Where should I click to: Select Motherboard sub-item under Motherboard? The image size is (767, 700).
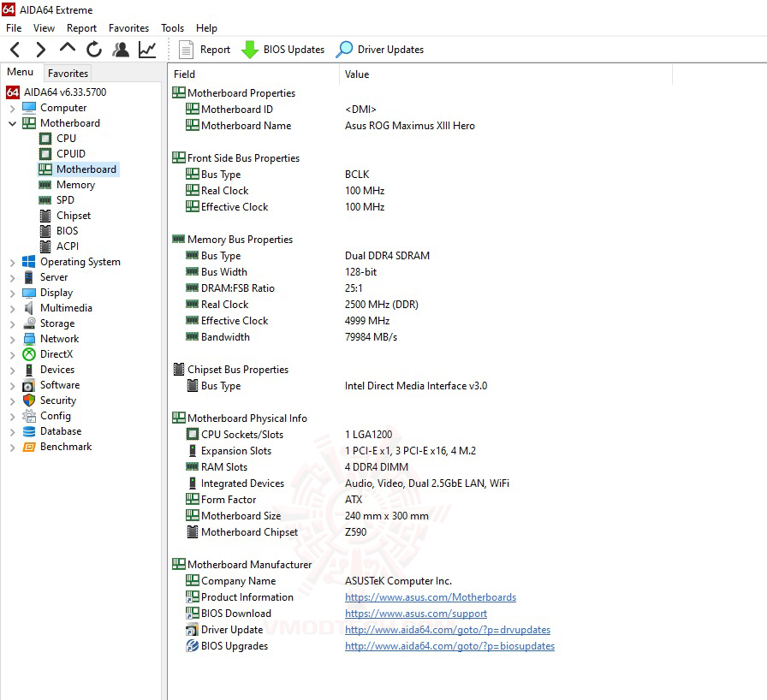[79, 169]
